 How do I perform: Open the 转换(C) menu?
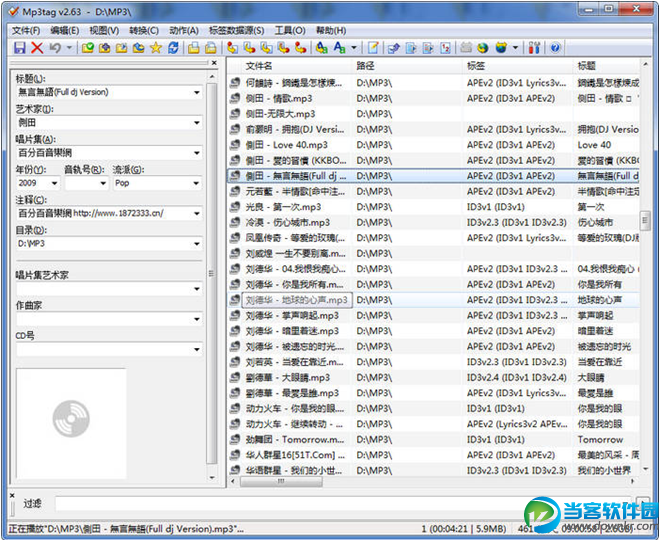(x=144, y=31)
